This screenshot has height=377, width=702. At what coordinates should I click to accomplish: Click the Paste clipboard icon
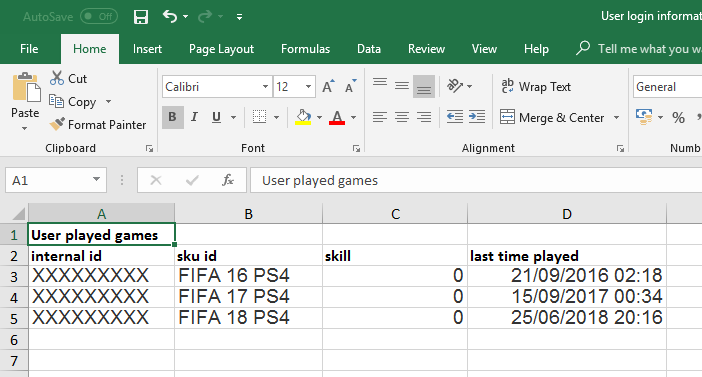(26, 87)
